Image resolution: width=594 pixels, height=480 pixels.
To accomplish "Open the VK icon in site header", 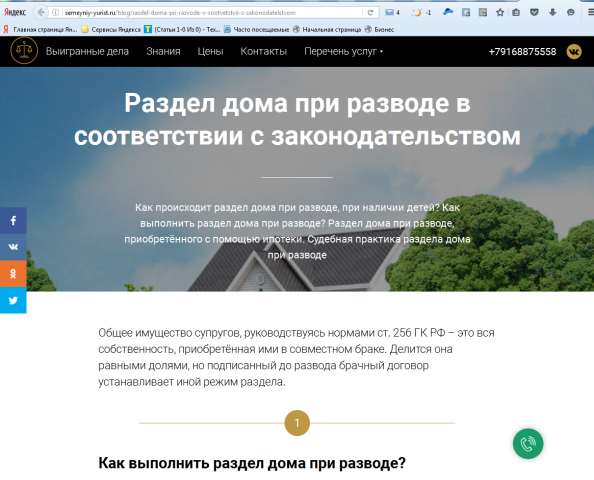I will pos(574,51).
